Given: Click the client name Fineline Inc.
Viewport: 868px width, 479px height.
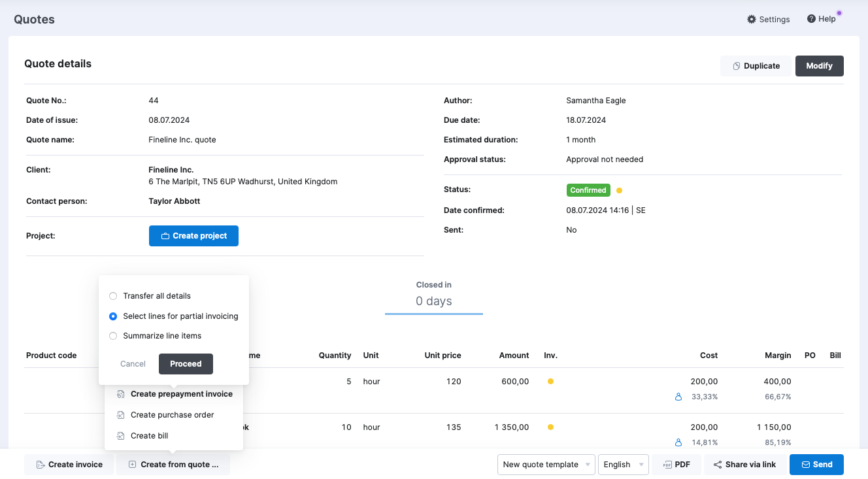Looking at the screenshot, I should tap(171, 170).
